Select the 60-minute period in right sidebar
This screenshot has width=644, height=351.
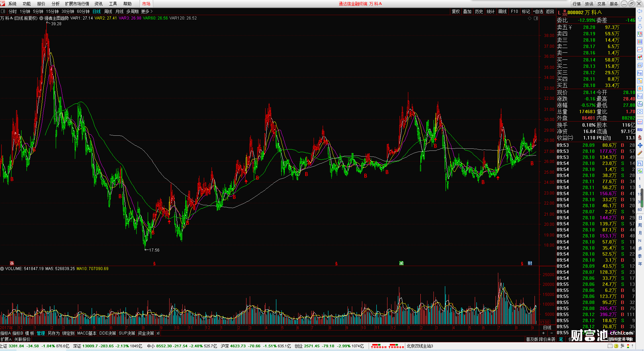click(640, 210)
